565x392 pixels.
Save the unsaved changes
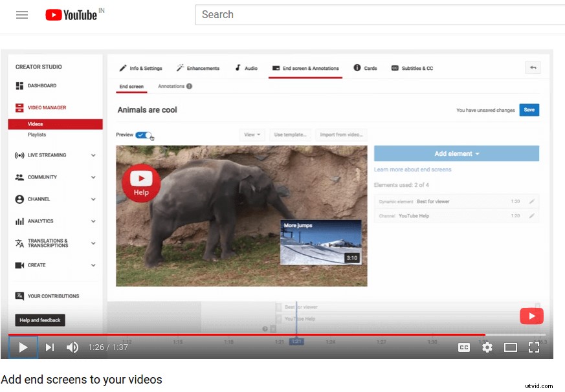click(529, 110)
